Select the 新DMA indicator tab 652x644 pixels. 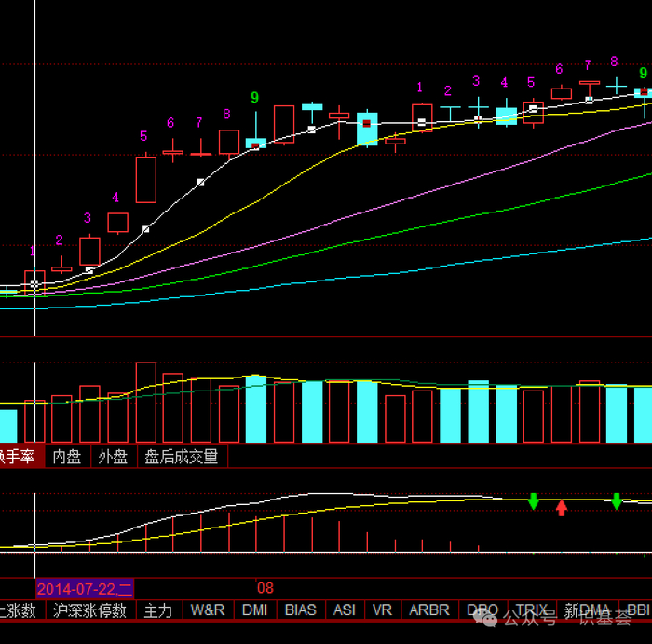pos(587,610)
